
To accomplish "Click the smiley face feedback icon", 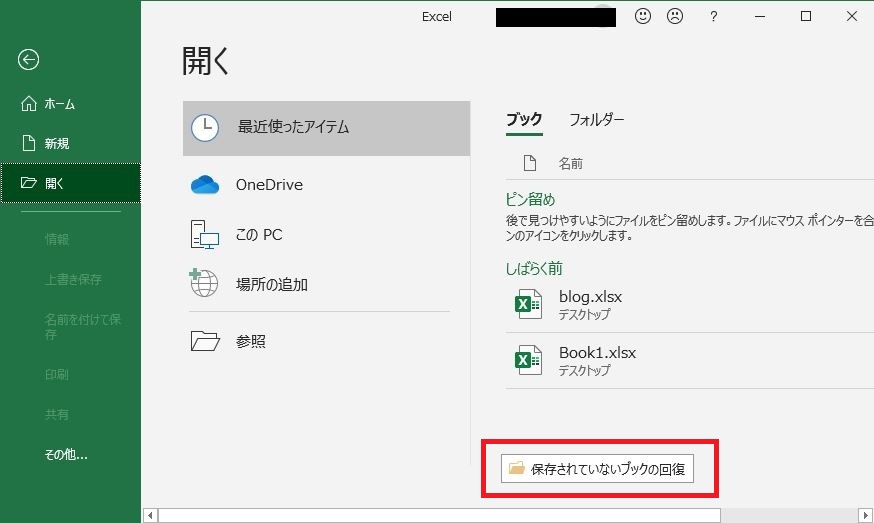I will pyautogui.click(x=643, y=16).
